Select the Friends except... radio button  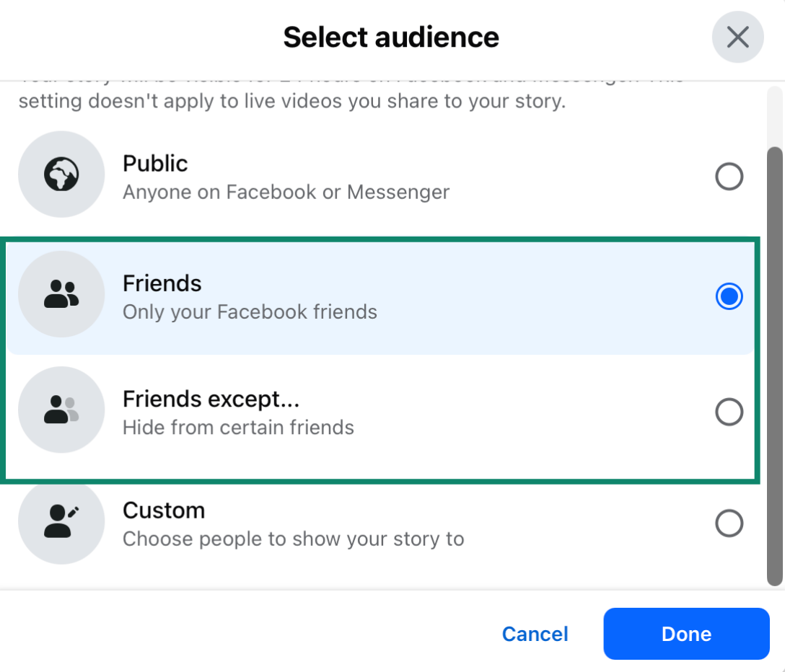pos(729,411)
